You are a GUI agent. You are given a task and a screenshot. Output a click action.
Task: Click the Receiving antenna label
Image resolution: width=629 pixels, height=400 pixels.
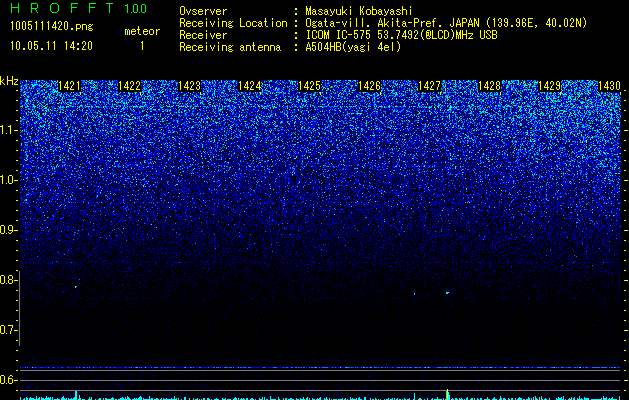coord(230,47)
